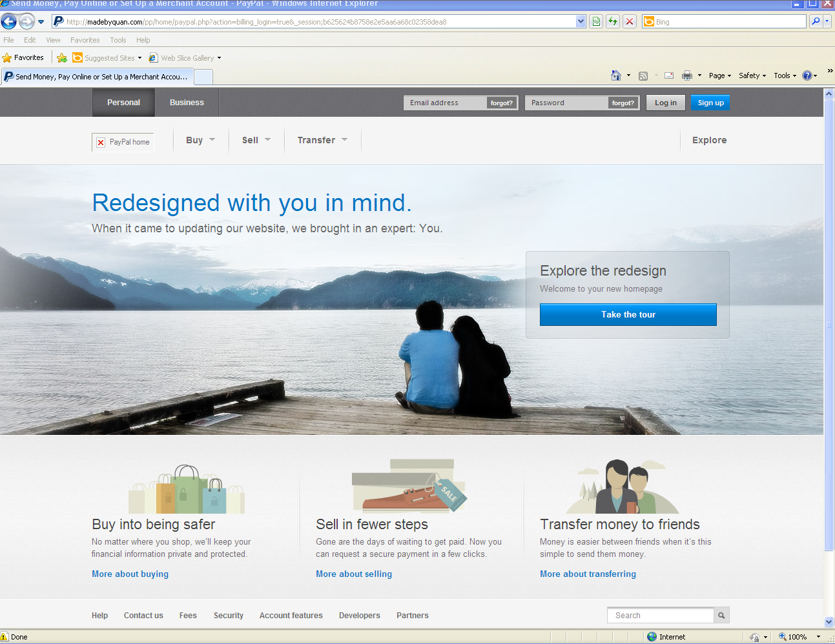Click the Add to Favorites Bar icon
Viewport: 835px width, 644px height.
pos(62,58)
